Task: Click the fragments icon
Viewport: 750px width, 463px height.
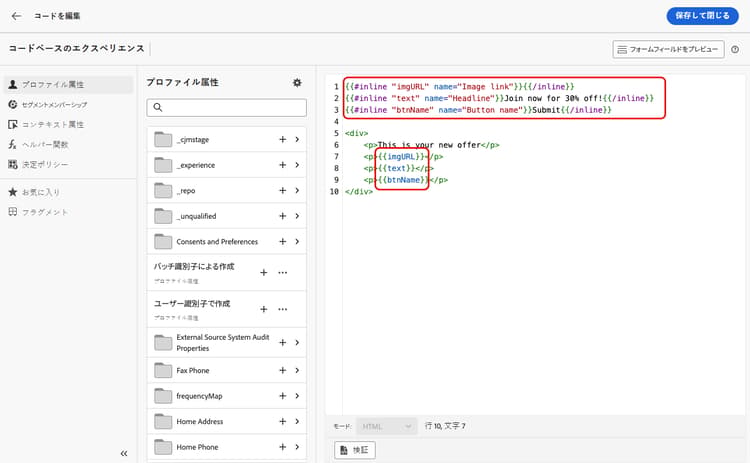Action: 13,212
